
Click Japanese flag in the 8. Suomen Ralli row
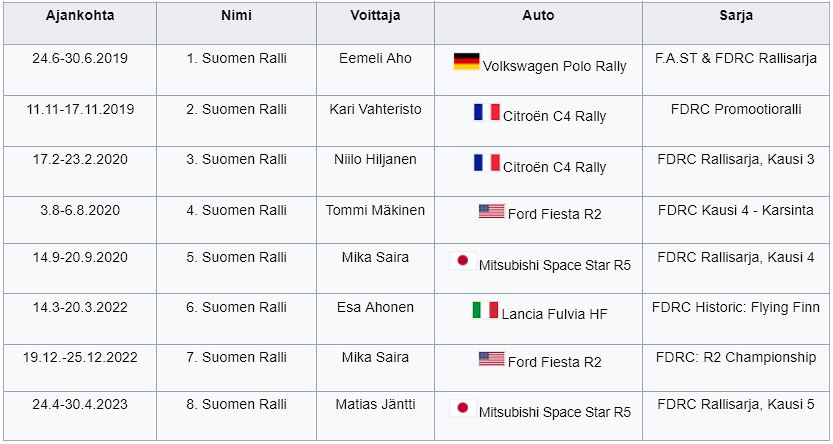[x=462, y=408]
